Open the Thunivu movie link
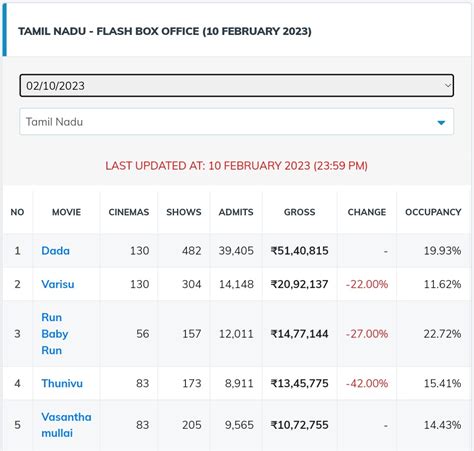The width and height of the screenshot is (474, 451). [62, 383]
